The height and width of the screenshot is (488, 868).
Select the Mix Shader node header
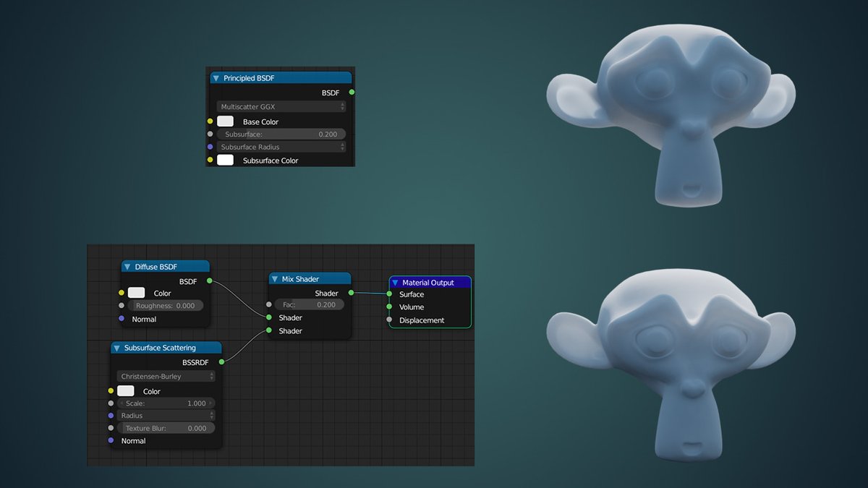point(310,279)
